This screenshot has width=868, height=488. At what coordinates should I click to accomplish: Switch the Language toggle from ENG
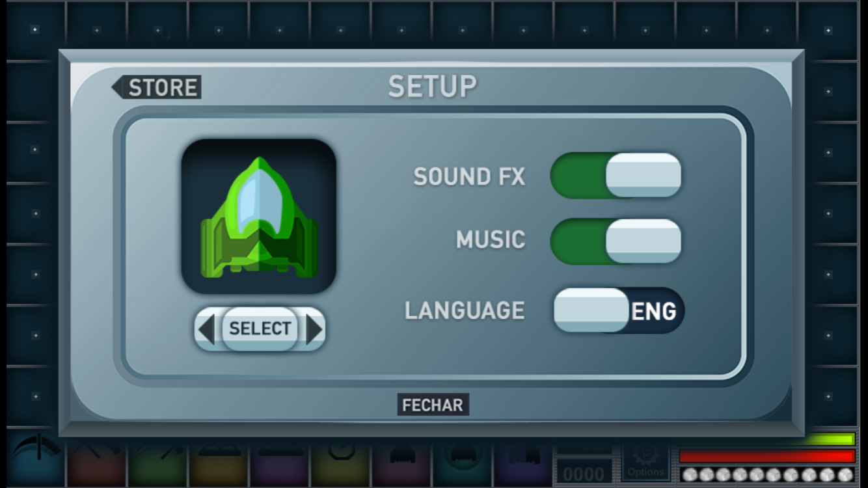[x=619, y=310]
